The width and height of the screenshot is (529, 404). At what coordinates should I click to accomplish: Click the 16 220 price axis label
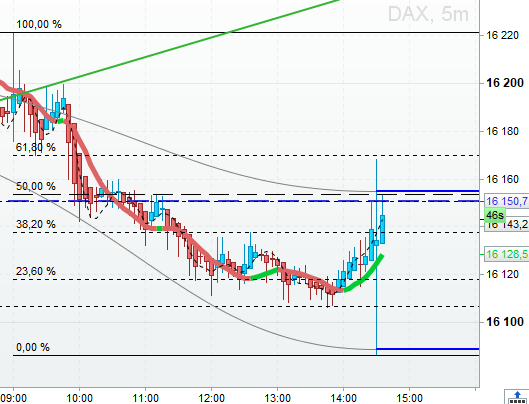[x=502, y=35]
